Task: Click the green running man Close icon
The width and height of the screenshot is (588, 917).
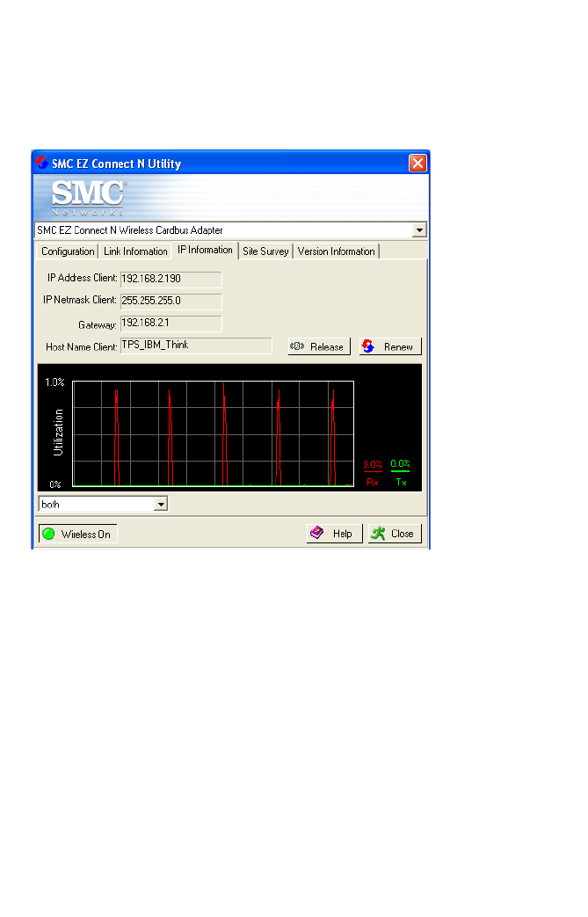Action: click(x=378, y=534)
